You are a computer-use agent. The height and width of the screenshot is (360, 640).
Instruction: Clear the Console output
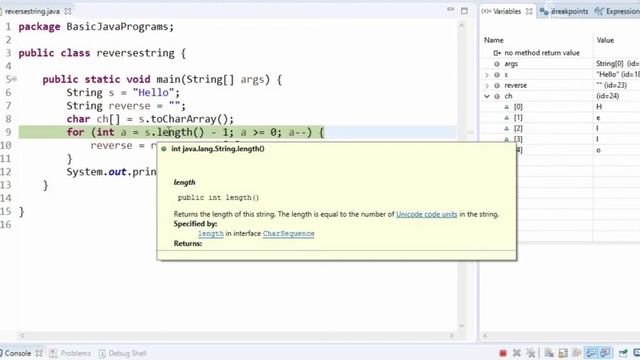click(x=549, y=353)
